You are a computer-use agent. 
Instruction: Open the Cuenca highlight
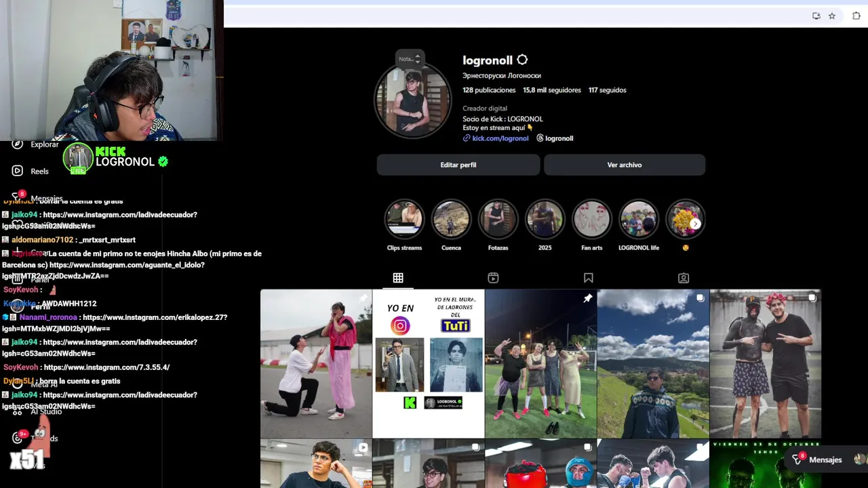[x=451, y=220]
